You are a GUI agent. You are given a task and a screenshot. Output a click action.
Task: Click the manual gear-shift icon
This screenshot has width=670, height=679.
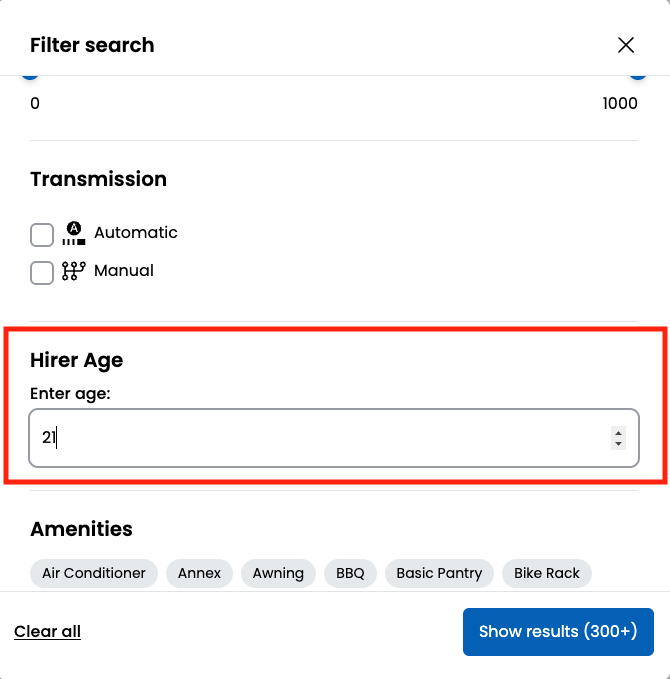pos(73,271)
